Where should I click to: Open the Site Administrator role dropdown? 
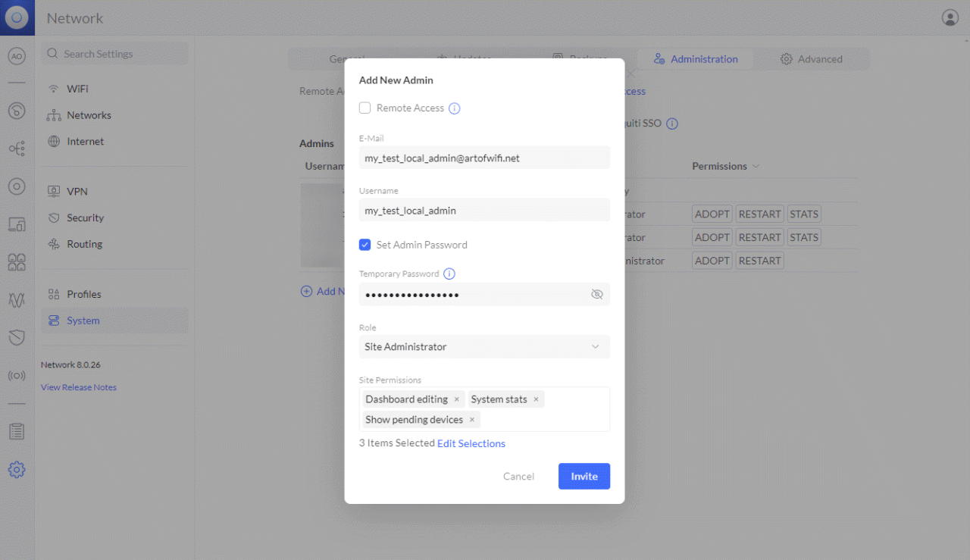[x=484, y=346]
